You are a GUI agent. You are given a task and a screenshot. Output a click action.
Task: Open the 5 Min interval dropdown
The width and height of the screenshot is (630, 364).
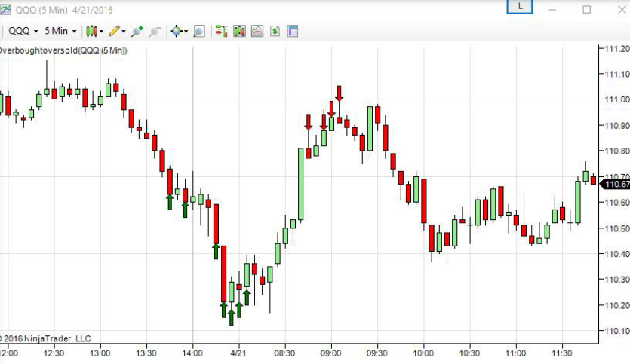coord(60,31)
